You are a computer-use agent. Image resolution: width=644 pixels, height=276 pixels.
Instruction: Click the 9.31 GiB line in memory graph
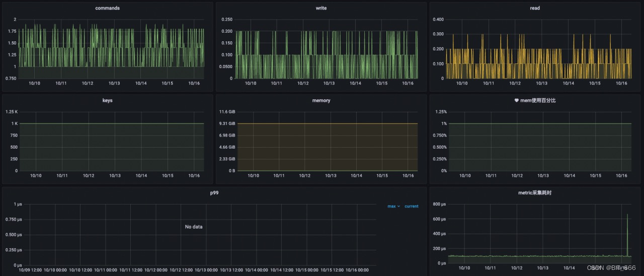(x=327, y=123)
